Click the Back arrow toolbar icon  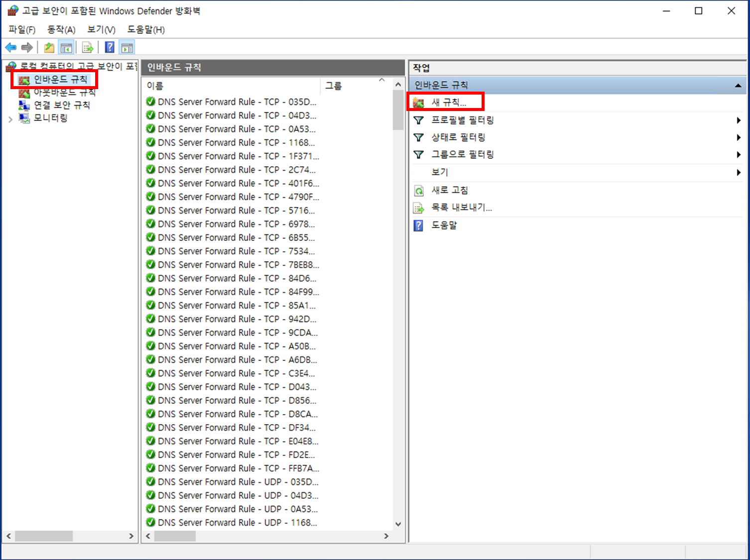[10, 47]
